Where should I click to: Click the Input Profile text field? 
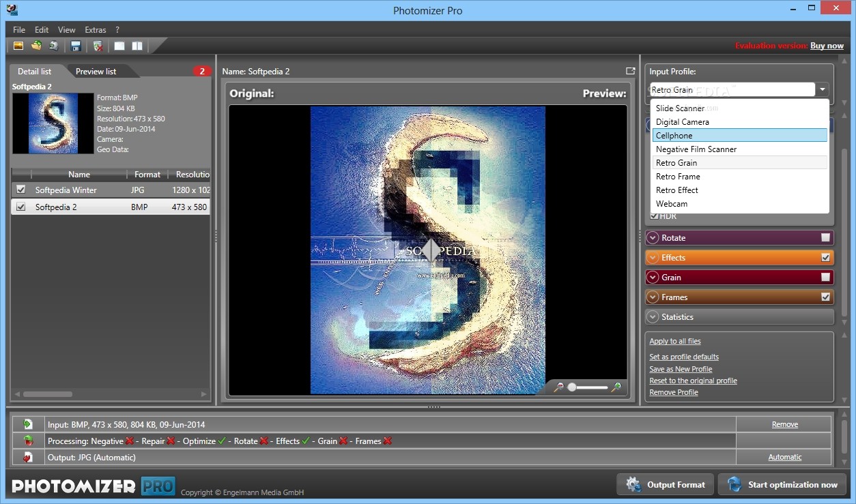pos(732,89)
